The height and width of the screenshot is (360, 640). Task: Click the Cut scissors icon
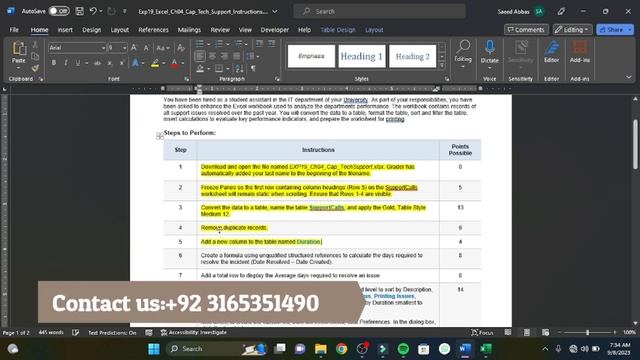point(35,44)
